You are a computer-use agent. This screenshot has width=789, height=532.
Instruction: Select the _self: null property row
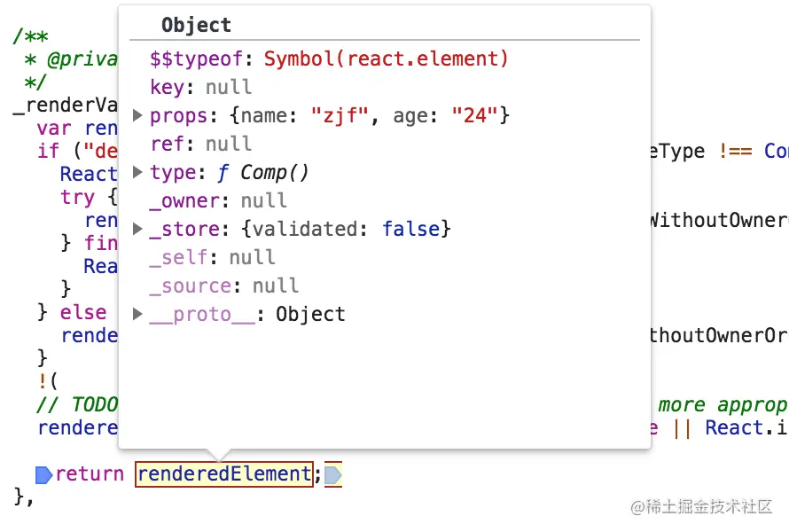213,258
